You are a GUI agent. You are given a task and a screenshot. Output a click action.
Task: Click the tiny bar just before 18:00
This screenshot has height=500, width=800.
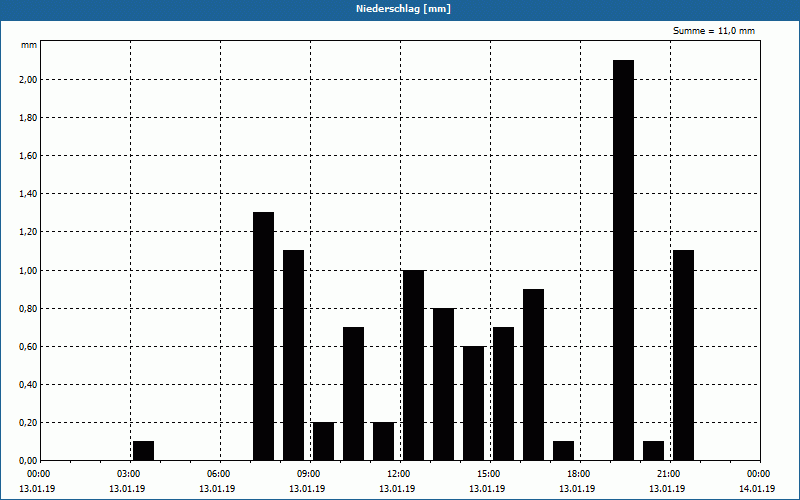[563, 451]
